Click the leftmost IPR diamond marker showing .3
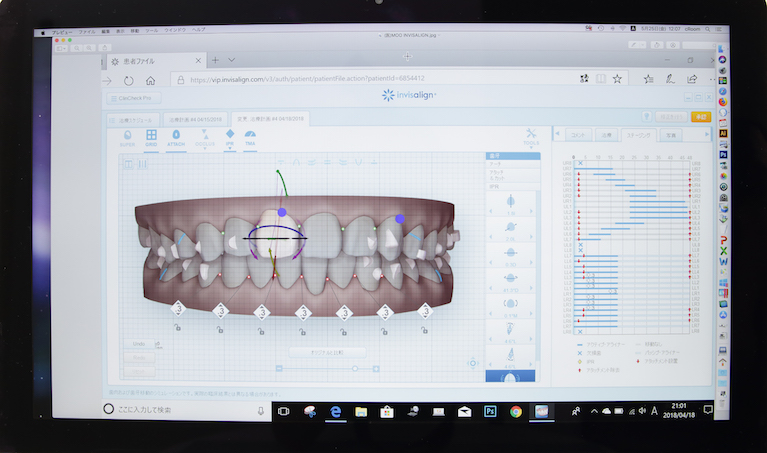The width and height of the screenshot is (767, 453). click(179, 309)
